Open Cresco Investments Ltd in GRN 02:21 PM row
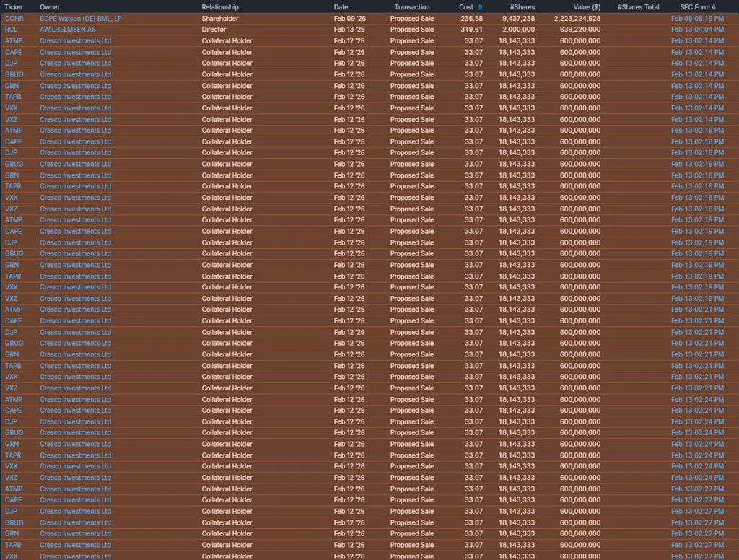This screenshot has width=739, height=560. [x=75, y=354]
